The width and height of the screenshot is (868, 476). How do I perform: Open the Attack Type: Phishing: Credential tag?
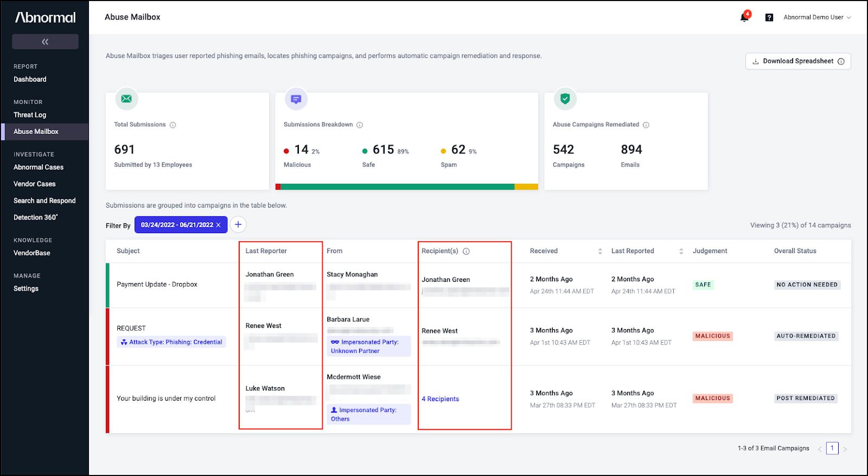(171, 342)
